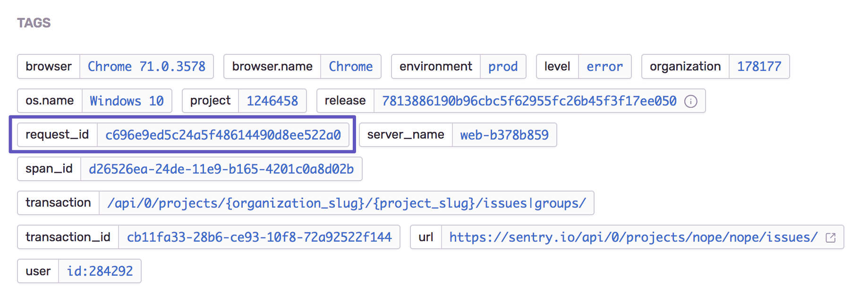Image resolution: width=868 pixels, height=297 pixels.
Task: Click the server_name tag key label
Action: coord(406,135)
